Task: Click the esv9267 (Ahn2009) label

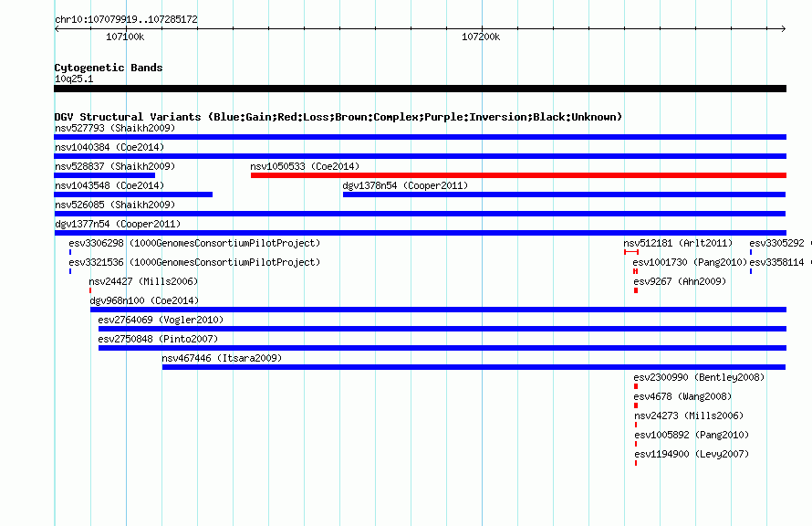Action: 680,281
